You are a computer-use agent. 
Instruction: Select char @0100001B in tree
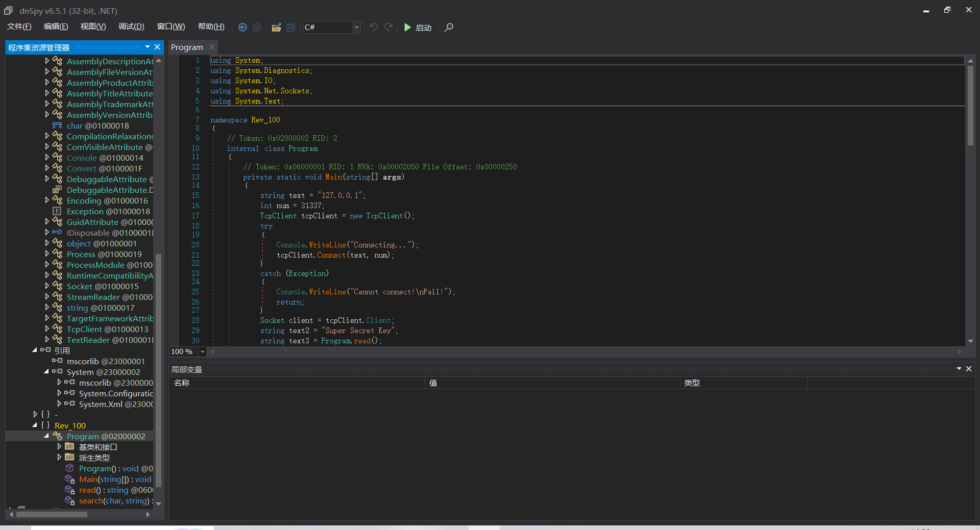tap(97, 125)
